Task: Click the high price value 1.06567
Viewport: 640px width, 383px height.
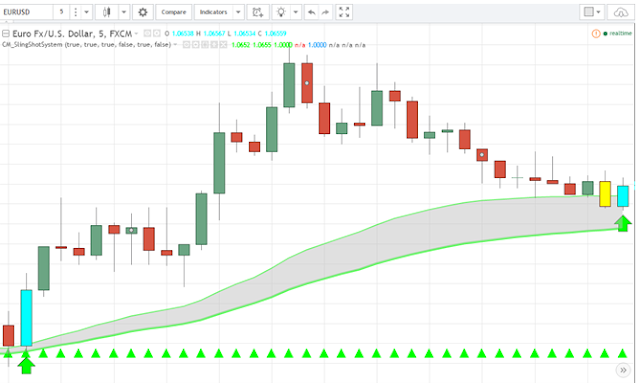Action: (214, 33)
